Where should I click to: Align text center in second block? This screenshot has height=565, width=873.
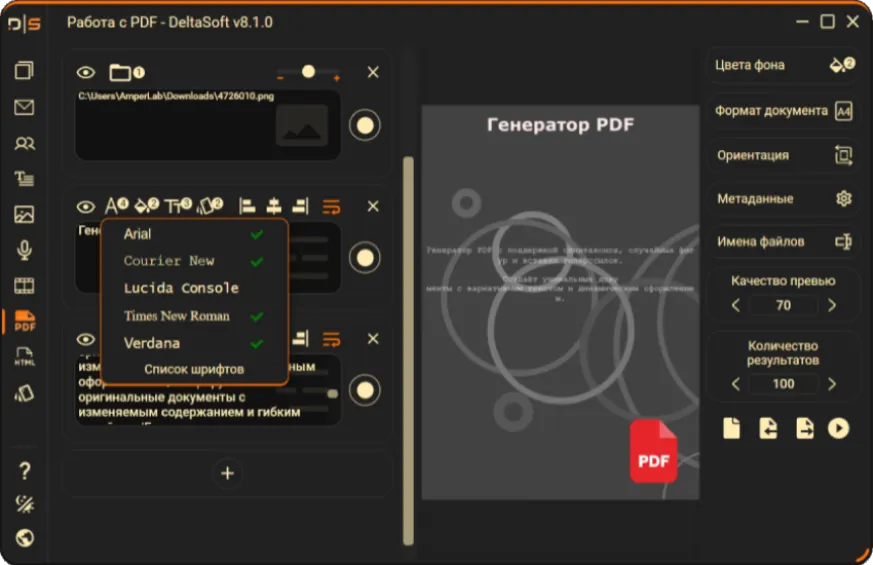click(x=274, y=207)
